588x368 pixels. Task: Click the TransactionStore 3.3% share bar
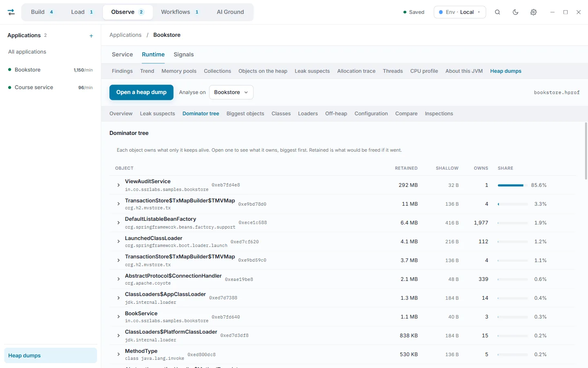[x=512, y=204]
